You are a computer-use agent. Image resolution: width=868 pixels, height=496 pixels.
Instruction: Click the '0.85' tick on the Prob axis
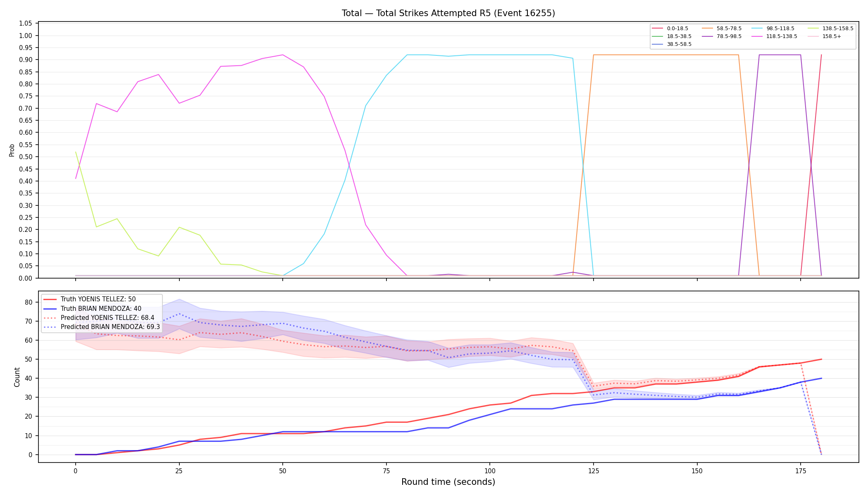pos(26,72)
